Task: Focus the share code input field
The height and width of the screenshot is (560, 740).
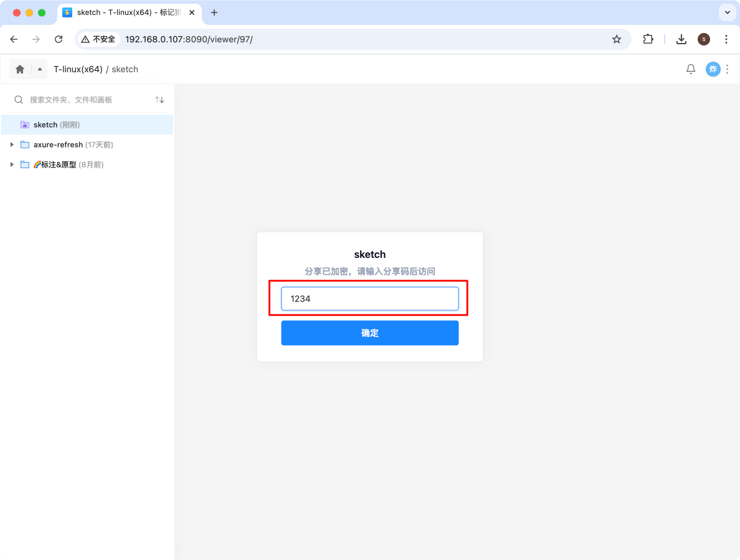Action: coord(369,298)
